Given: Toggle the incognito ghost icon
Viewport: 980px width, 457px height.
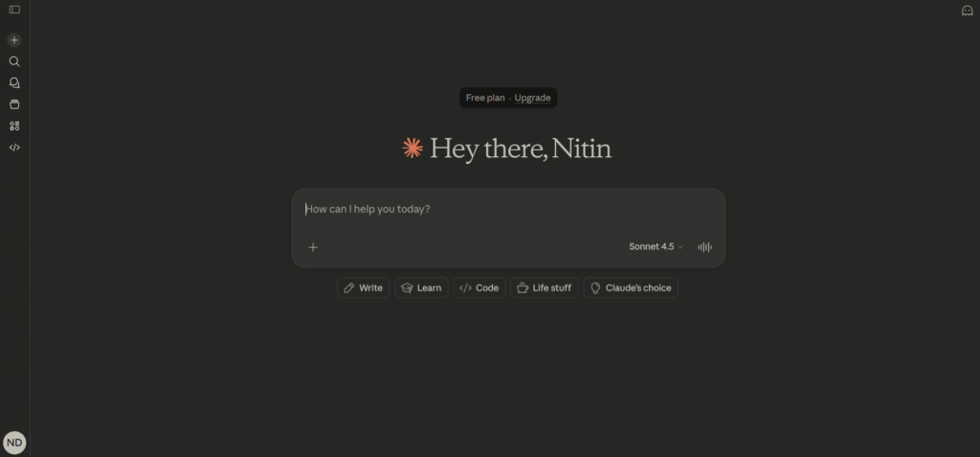Looking at the screenshot, I should pyautogui.click(x=967, y=11).
